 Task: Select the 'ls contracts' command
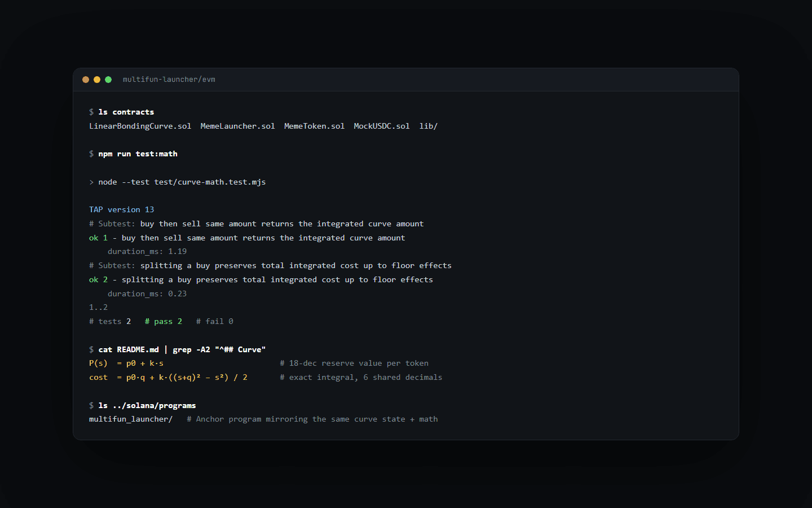126,112
